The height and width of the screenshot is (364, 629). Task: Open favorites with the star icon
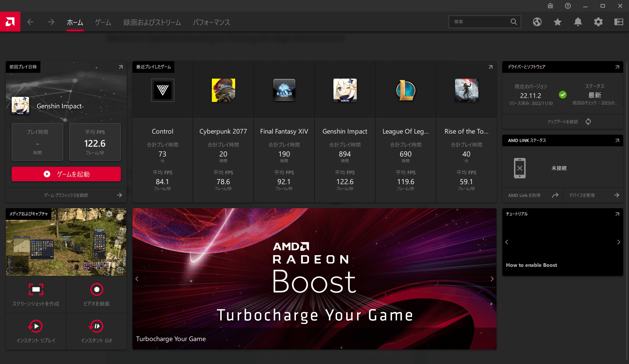[x=557, y=22]
